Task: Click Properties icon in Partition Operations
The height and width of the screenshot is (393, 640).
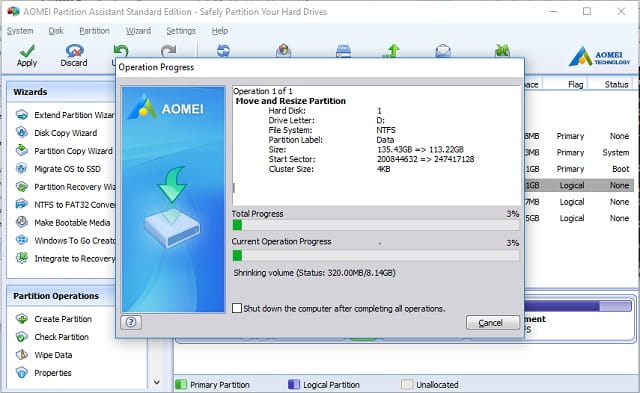Action: pyautogui.click(x=22, y=373)
